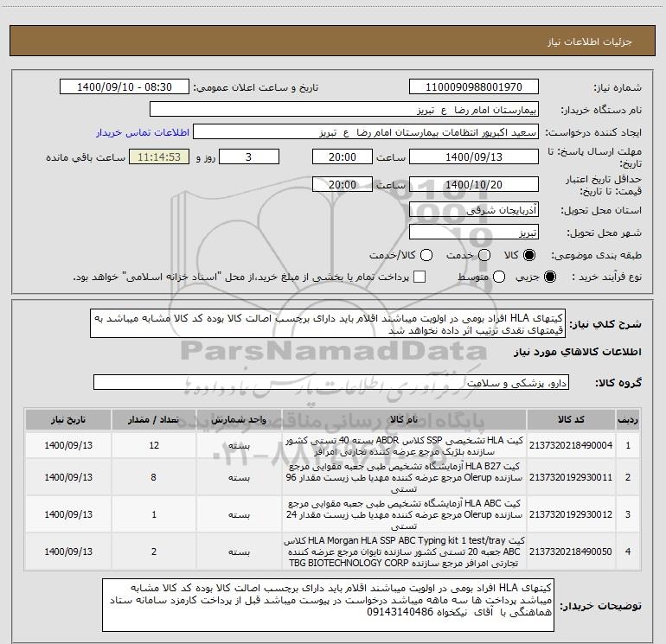Select the خدمت radio button

[484, 255]
